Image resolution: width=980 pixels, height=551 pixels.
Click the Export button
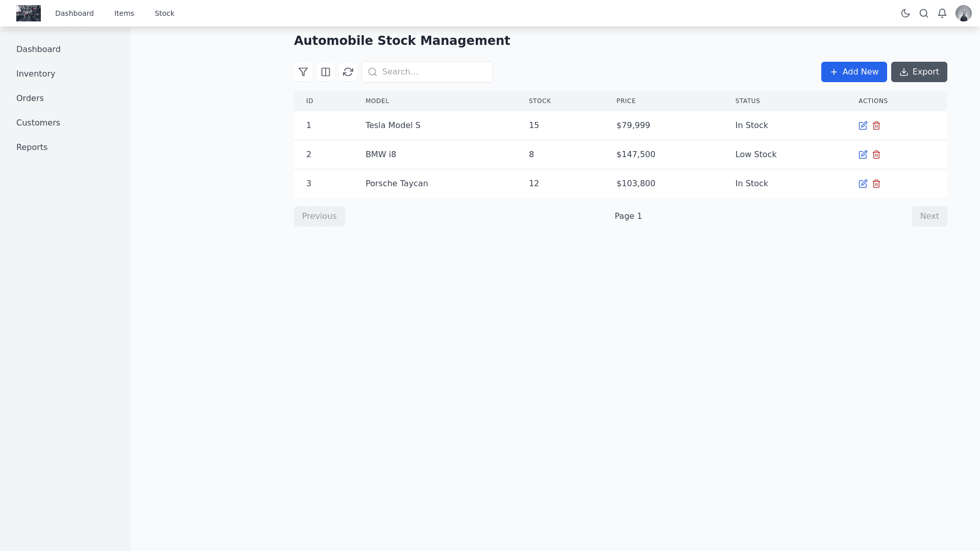click(x=919, y=72)
